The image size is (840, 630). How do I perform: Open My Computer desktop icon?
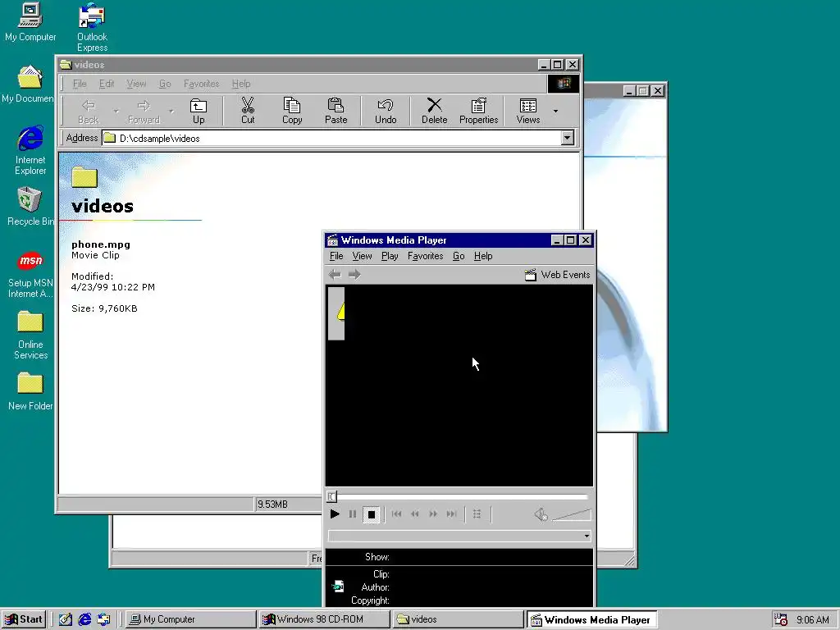(x=30, y=22)
